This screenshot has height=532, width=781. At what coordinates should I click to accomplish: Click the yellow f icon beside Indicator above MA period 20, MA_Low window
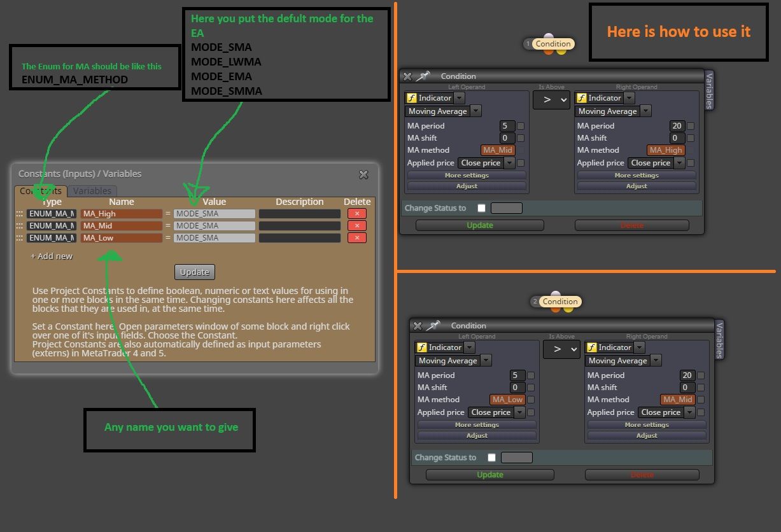click(591, 347)
